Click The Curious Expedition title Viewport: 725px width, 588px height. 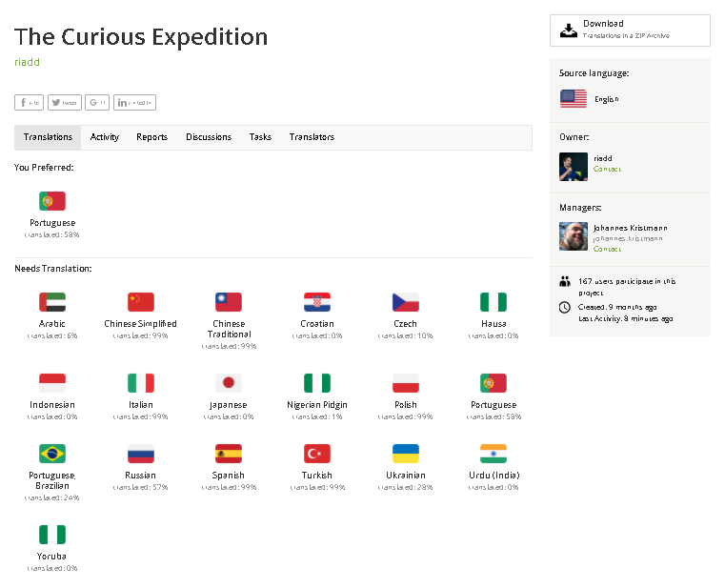[141, 37]
